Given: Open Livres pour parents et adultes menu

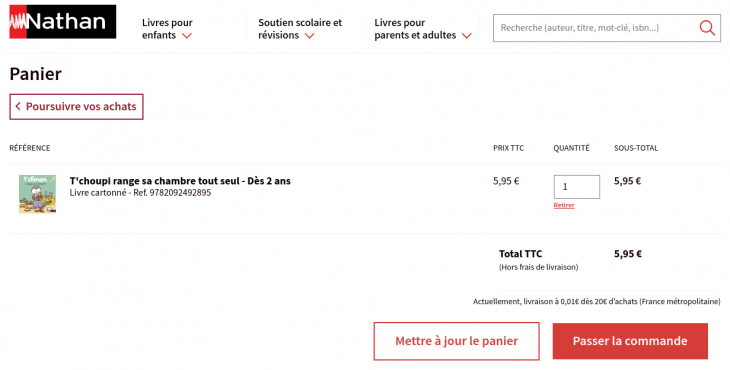Looking at the screenshot, I should (423, 29).
